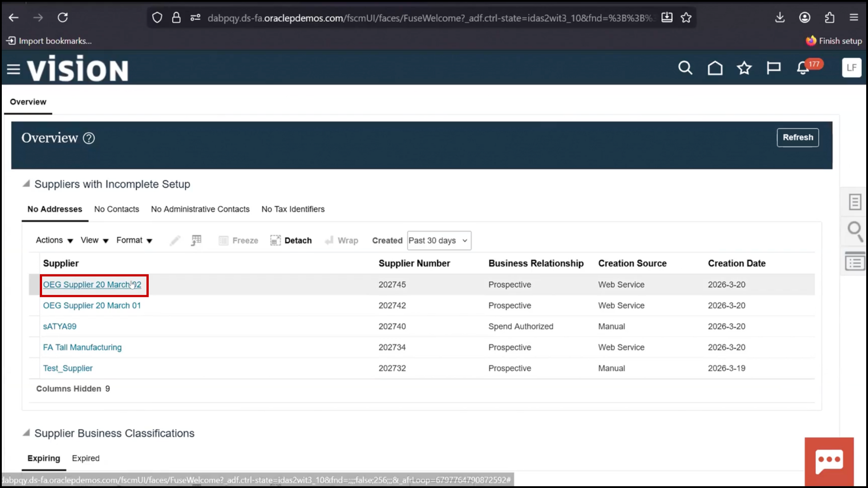The height and width of the screenshot is (488, 868).
Task: Collapse Supplier Business Classifications section
Action: pyautogui.click(x=26, y=433)
